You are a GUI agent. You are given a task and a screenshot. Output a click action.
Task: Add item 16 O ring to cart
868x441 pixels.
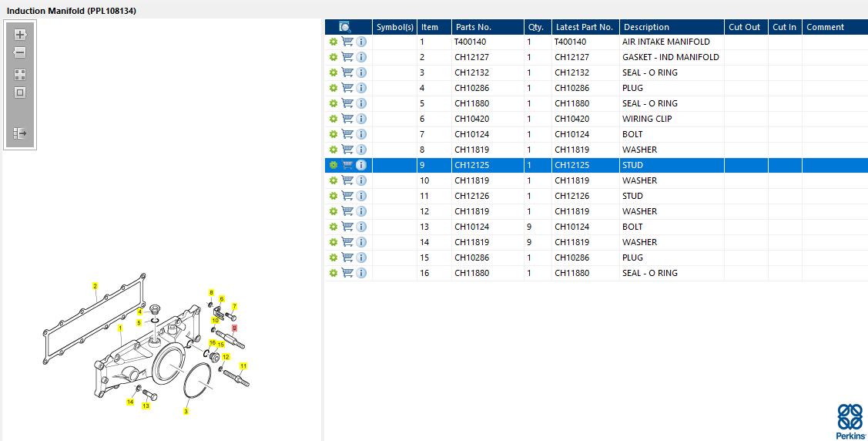pyautogui.click(x=347, y=273)
